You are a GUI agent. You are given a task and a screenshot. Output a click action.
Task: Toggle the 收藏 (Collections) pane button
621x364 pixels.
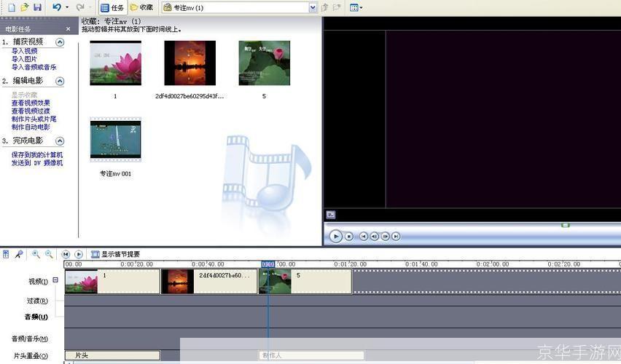pyautogui.click(x=141, y=7)
